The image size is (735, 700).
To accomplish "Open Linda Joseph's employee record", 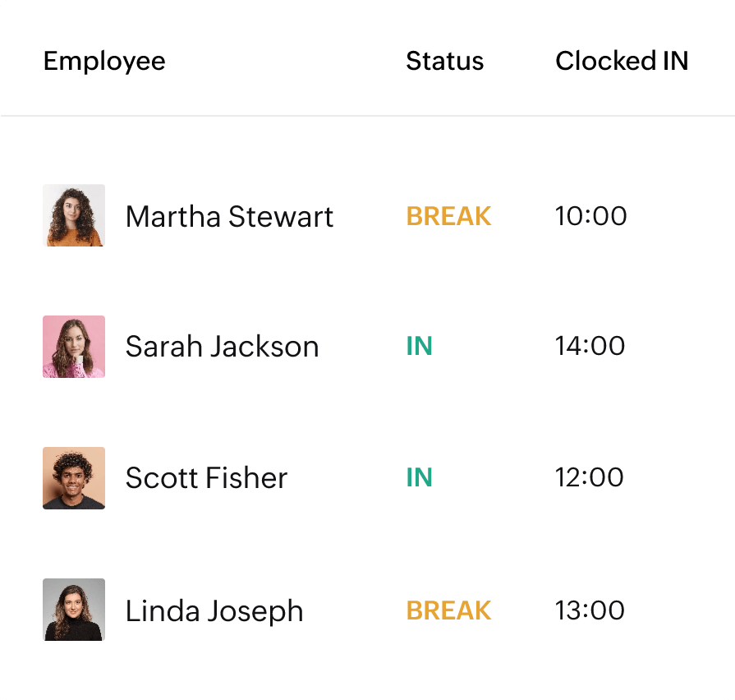I will pyautogui.click(x=214, y=610).
